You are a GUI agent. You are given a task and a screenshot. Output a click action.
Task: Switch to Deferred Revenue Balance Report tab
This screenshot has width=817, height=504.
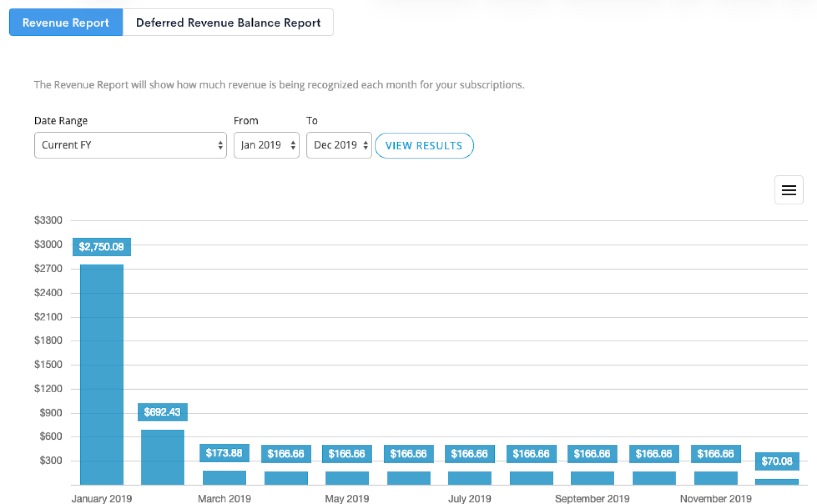pos(228,22)
